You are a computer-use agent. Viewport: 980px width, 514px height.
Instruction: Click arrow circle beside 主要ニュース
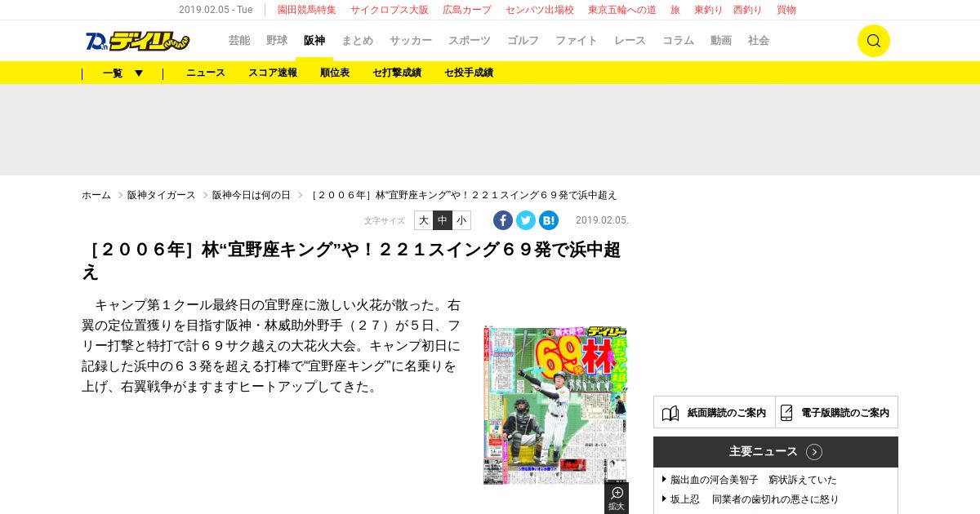coord(814,452)
